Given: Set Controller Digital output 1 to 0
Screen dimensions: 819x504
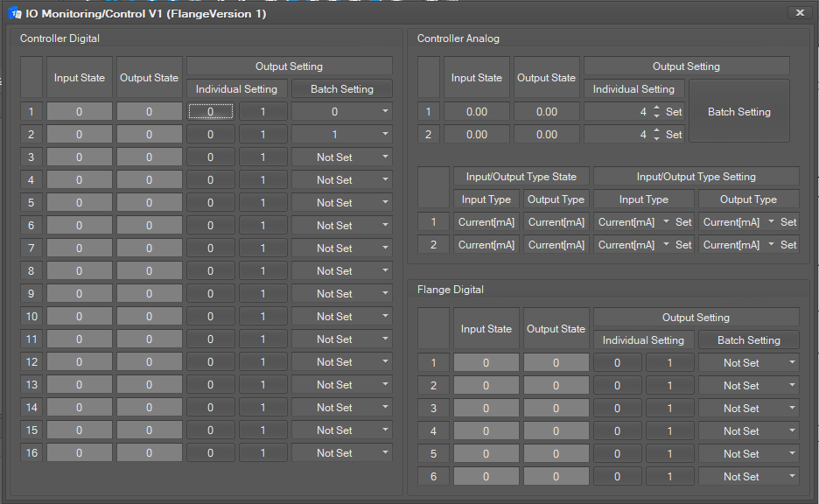Looking at the screenshot, I should pos(210,112).
